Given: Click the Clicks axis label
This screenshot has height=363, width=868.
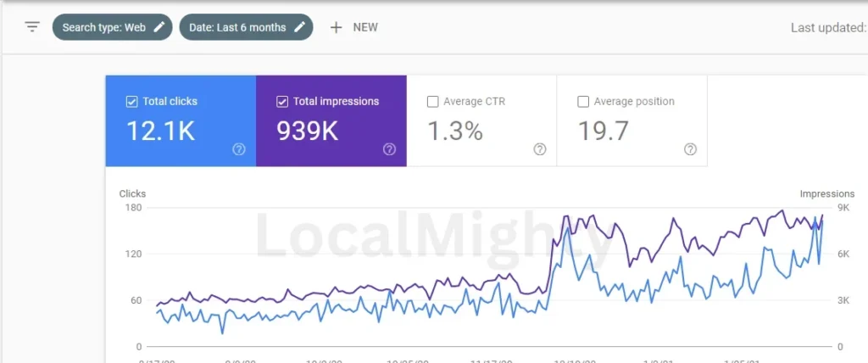Looking at the screenshot, I should (132, 193).
